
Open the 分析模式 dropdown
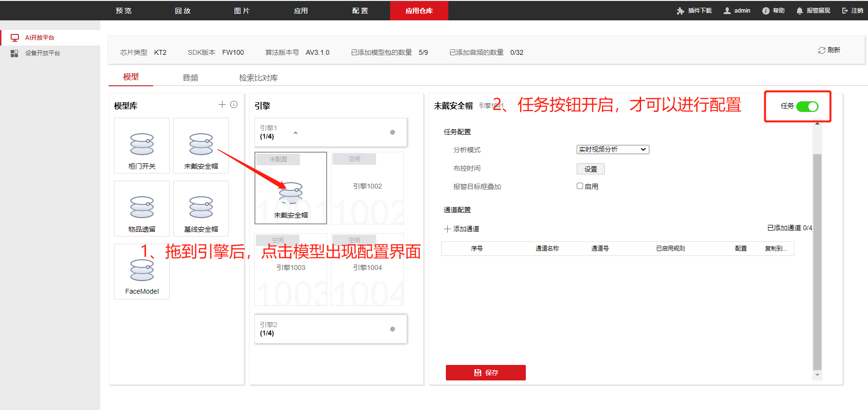613,149
